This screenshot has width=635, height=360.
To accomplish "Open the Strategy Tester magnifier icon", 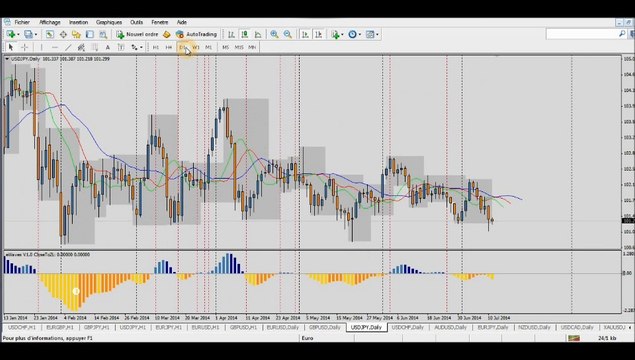I will click(x=103, y=34).
